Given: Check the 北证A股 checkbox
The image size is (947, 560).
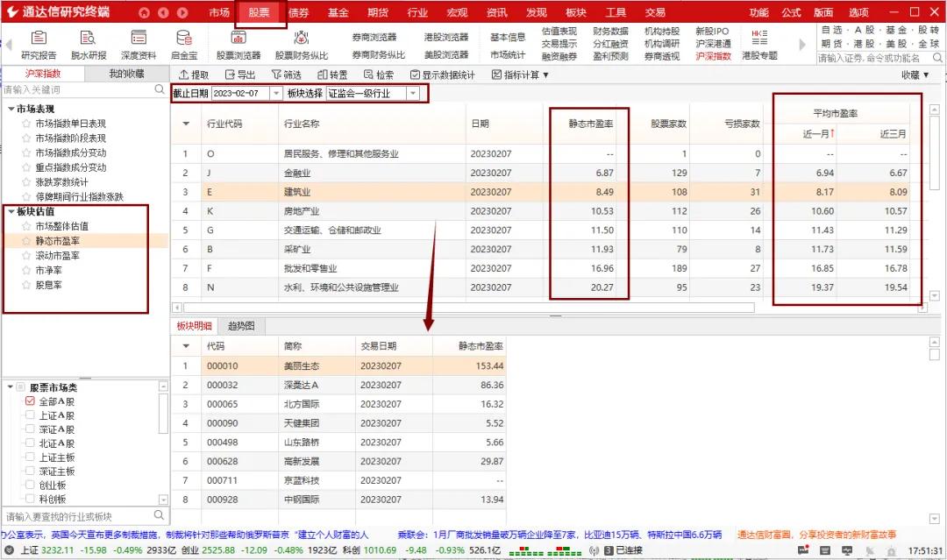Looking at the screenshot, I should (x=30, y=443).
